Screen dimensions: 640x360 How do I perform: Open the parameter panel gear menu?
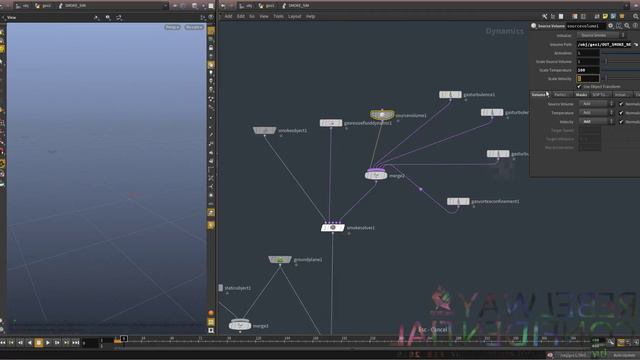(611, 26)
